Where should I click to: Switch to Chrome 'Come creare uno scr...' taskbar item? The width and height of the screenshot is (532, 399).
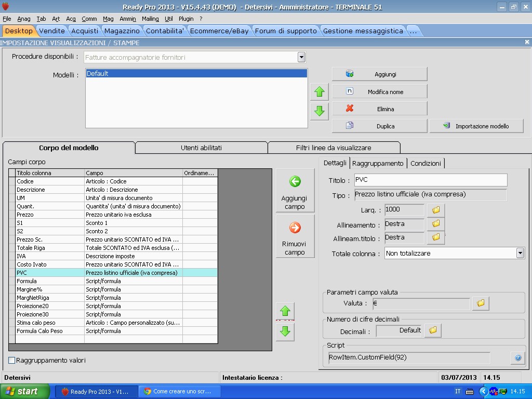179,392
